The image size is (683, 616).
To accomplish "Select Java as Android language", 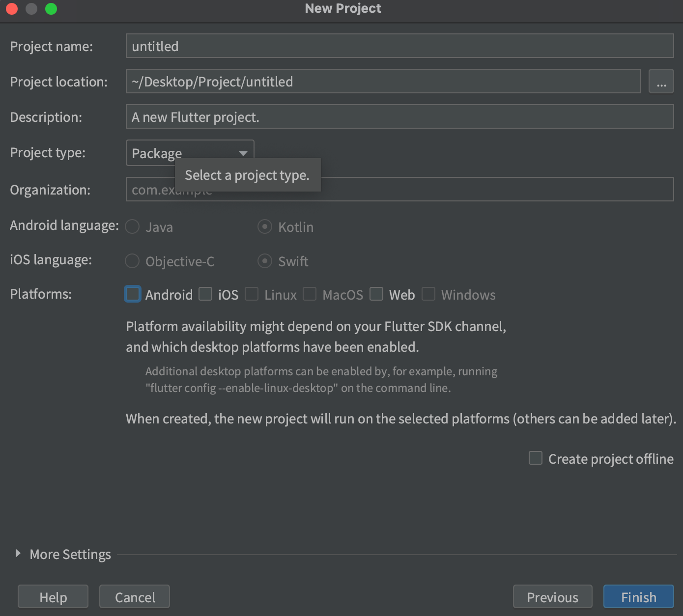I will (133, 226).
